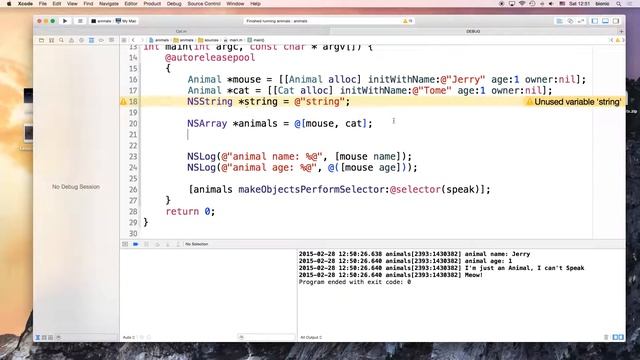Clear the console with trash icon

606,337
